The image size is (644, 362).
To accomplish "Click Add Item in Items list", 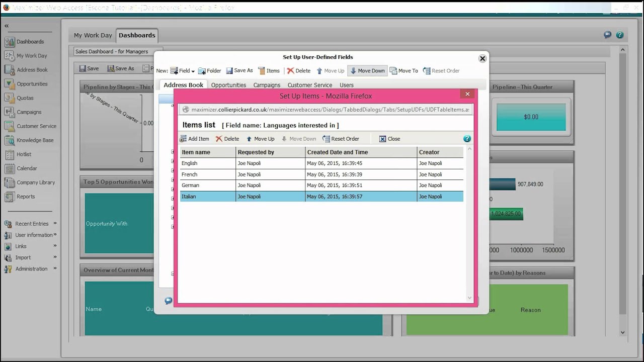I will (194, 139).
